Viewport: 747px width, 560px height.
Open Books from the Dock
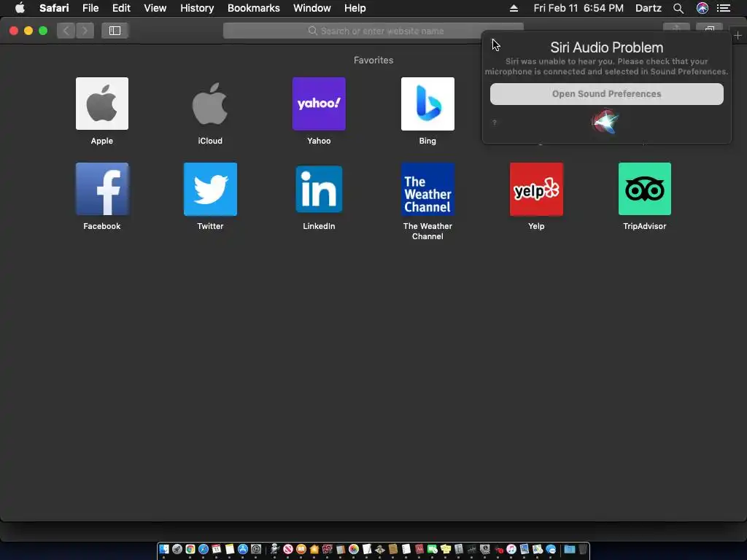[301, 549]
